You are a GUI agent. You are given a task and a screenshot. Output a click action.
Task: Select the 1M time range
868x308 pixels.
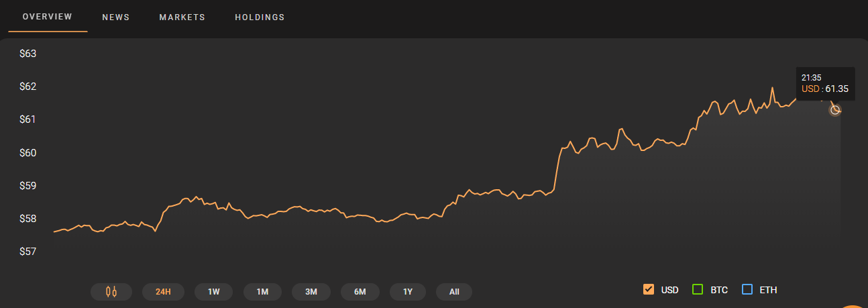pyautogui.click(x=262, y=291)
